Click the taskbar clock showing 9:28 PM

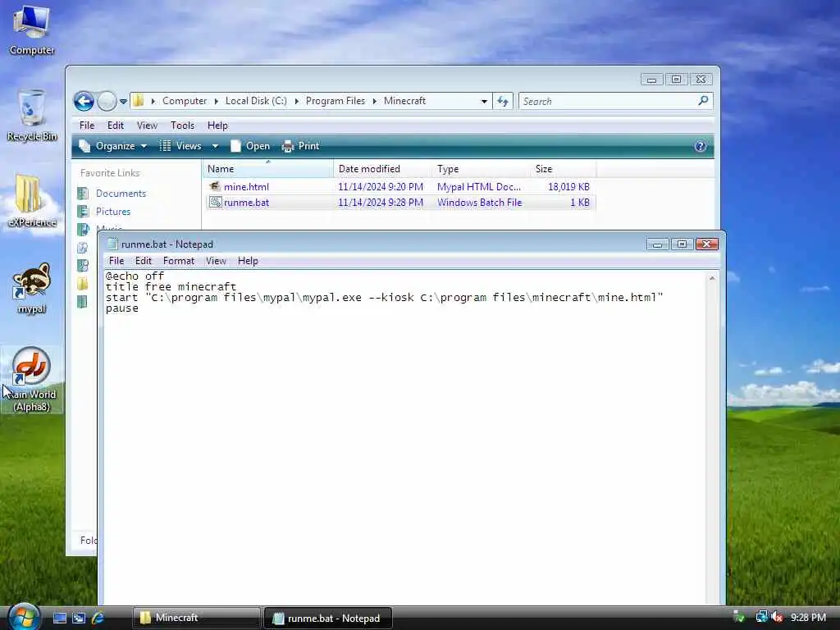pyautogui.click(x=808, y=618)
